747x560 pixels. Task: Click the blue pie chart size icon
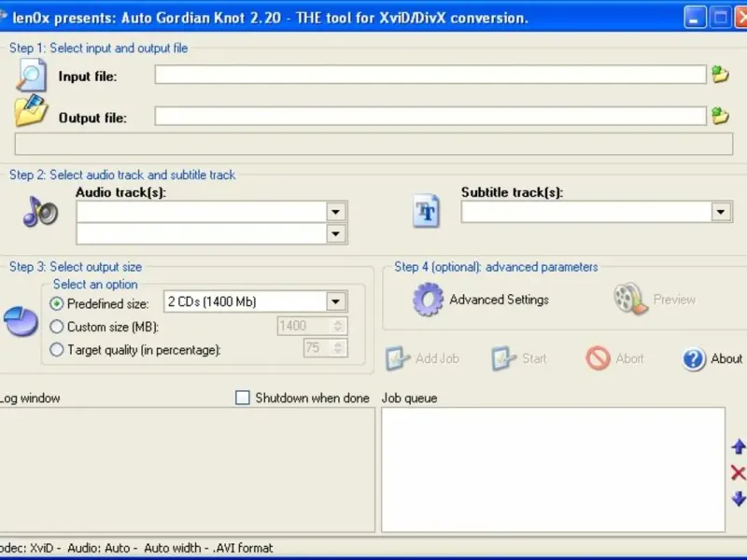coord(21,321)
